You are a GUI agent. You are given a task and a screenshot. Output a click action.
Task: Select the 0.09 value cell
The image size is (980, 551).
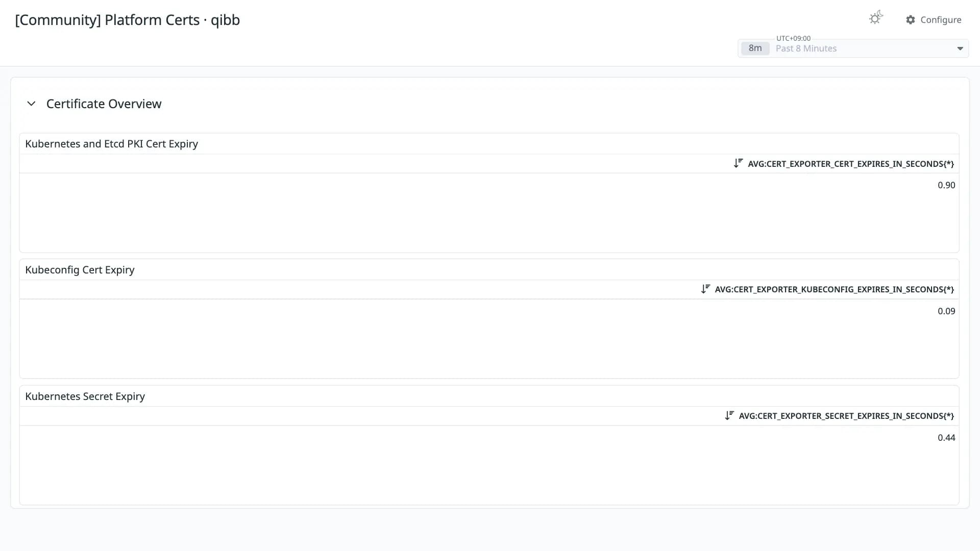pos(946,311)
